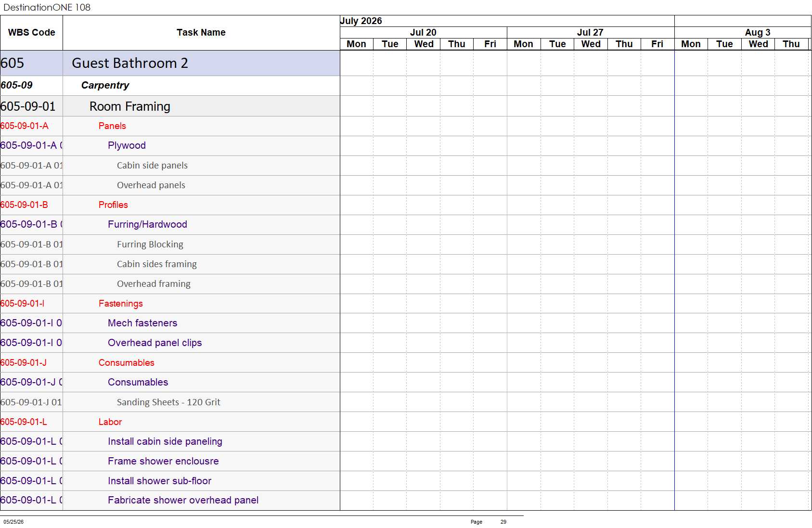The width and height of the screenshot is (812, 528).
Task: Click Tue under Jul 20 week
Action: coord(390,44)
